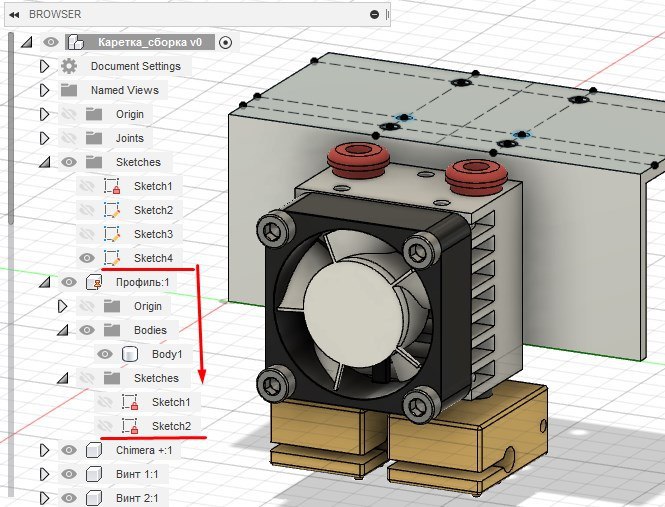Activate root component radio button for Каретка_сборка

pos(225,42)
